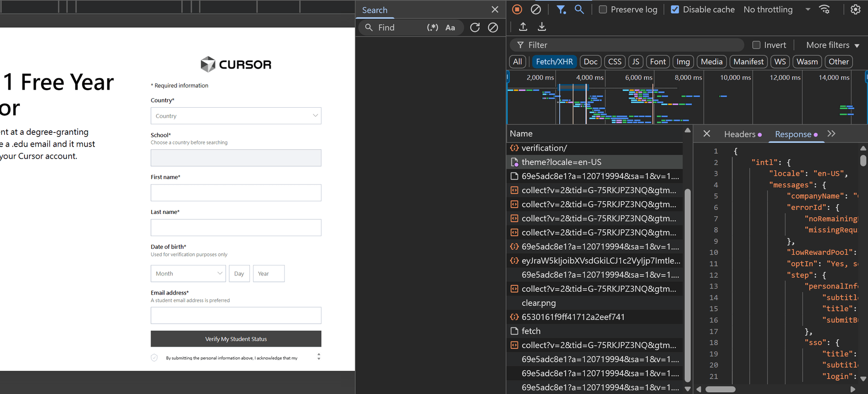
Task: Open network search magnifier icon
Action: pos(579,9)
